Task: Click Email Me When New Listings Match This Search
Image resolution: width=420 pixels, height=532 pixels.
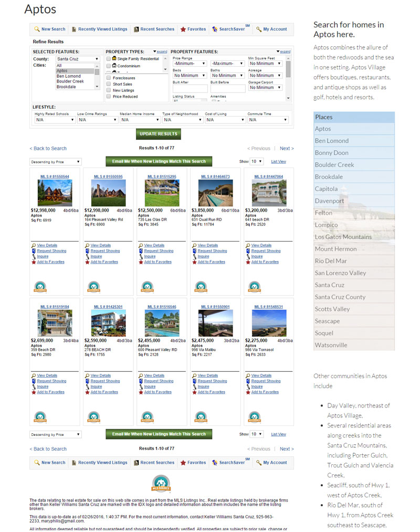Action: click(157, 161)
